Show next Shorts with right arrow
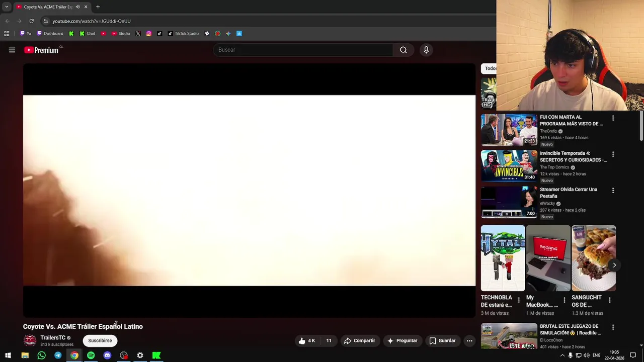This screenshot has height=362, width=644. [x=614, y=265]
